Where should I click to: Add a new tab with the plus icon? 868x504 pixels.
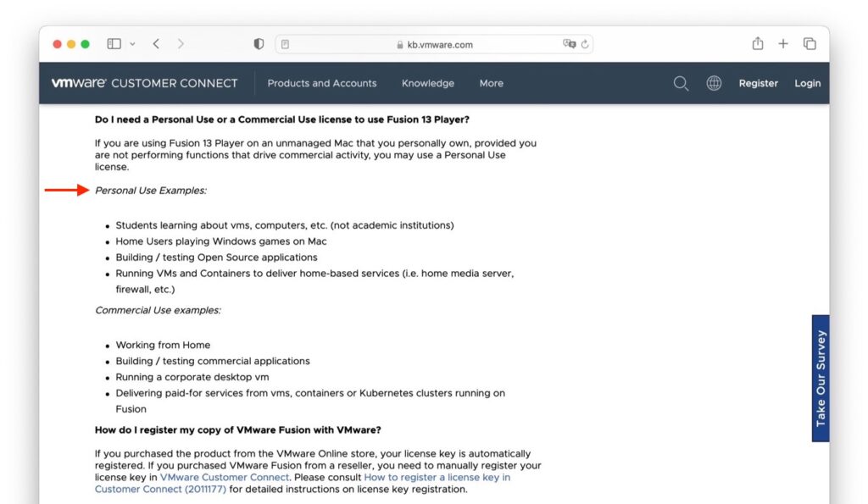pyautogui.click(x=782, y=44)
